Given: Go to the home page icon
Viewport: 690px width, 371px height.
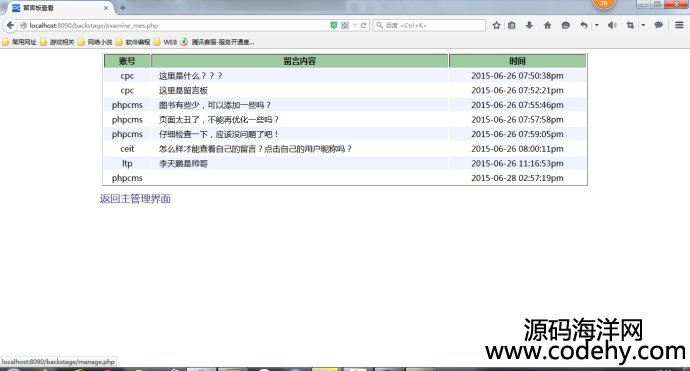Looking at the screenshot, I should click(547, 25).
